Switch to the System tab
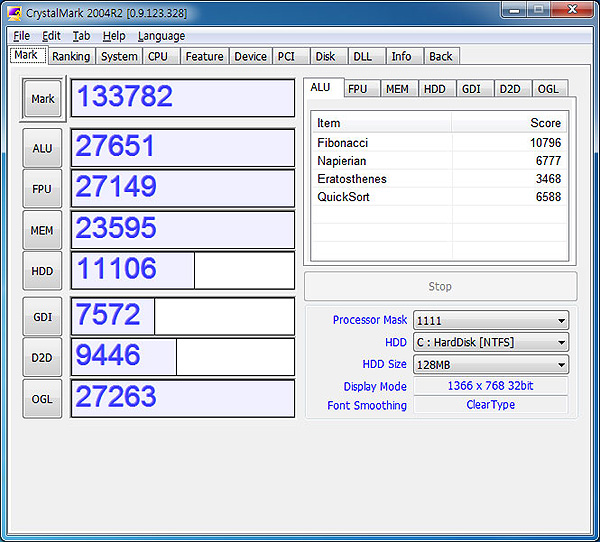 click(x=119, y=56)
